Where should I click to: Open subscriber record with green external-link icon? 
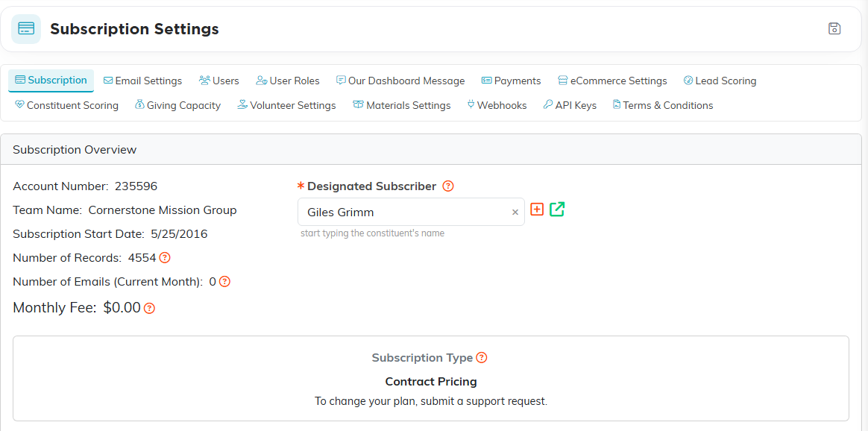click(x=557, y=209)
